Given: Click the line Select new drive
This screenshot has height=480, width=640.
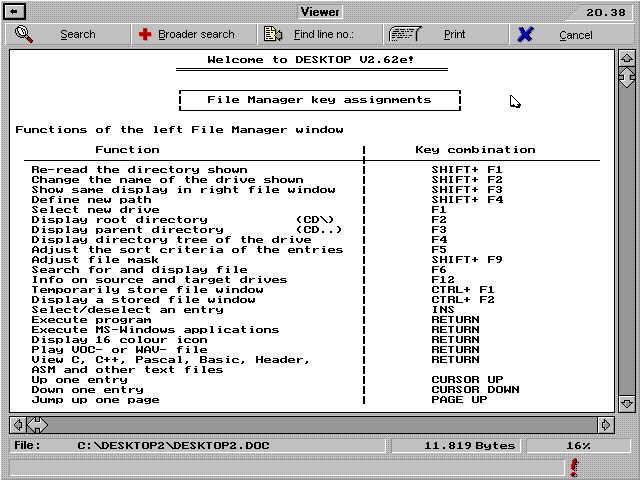Looking at the screenshot, I should tap(96, 209).
